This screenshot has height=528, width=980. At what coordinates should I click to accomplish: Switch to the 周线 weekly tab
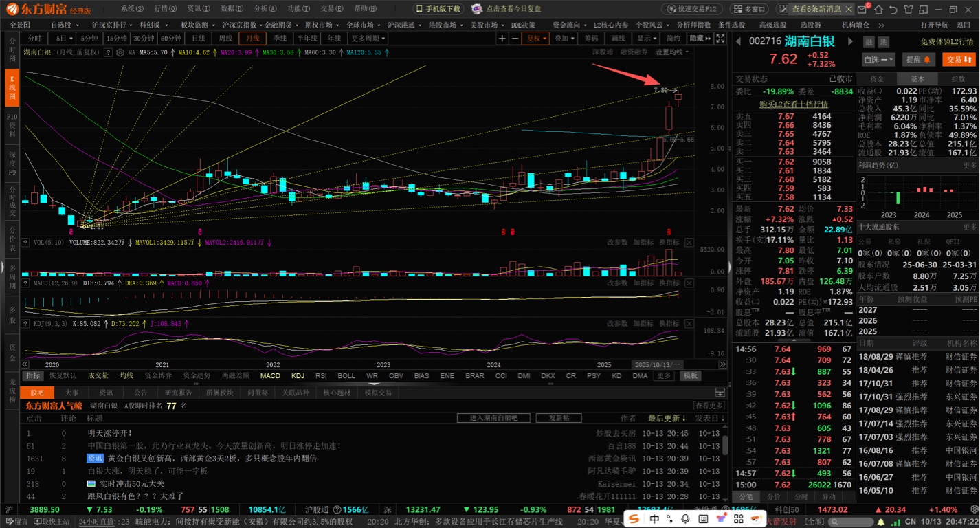(225, 38)
